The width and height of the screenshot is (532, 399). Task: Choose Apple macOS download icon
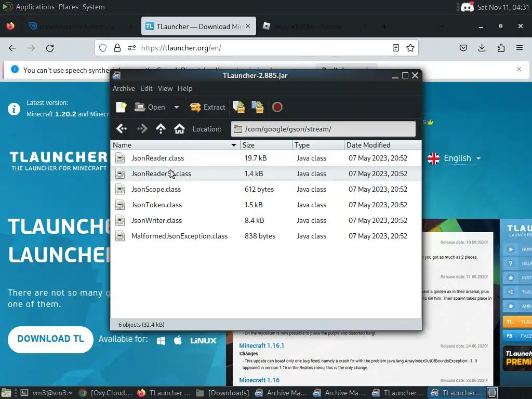coord(178,340)
